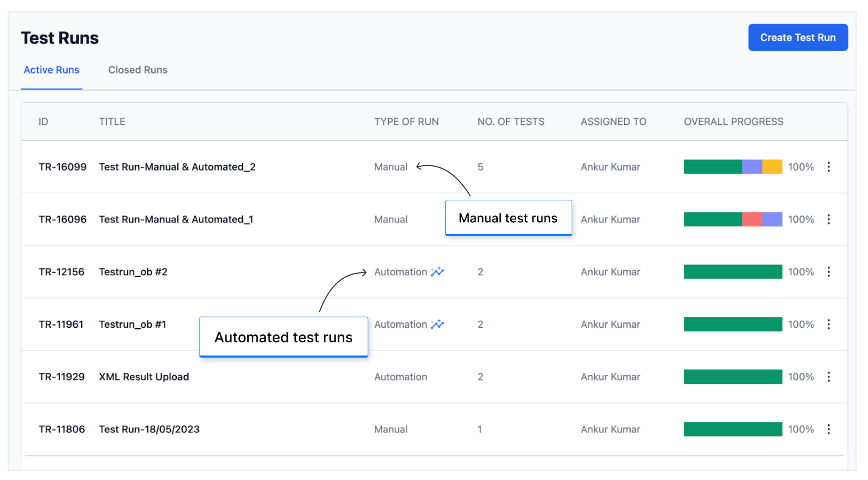
Task: Open three-dot menu for XML Result Upload
Action: (828, 377)
